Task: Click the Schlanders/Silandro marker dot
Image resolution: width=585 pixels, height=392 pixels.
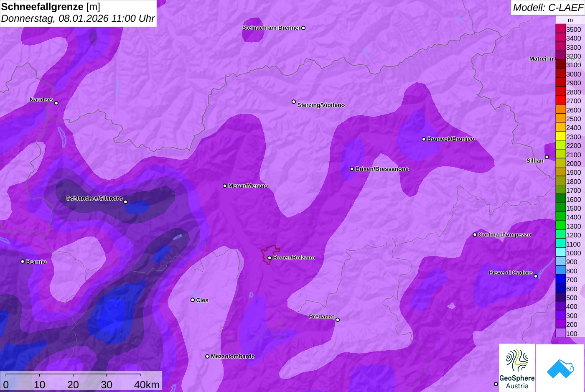Action: coord(125,202)
